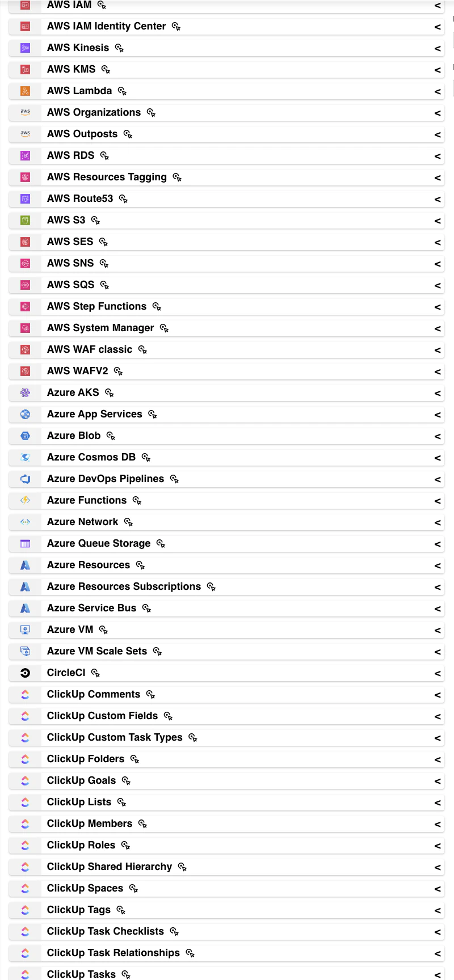Select the text 'CircleCI'
The height and width of the screenshot is (980, 454).
click(66, 673)
